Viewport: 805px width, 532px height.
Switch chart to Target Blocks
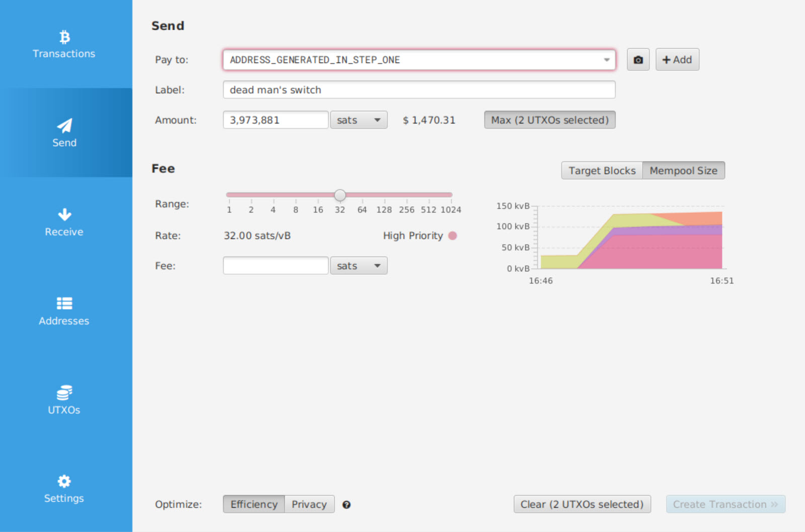pyautogui.click(x=602, y=171)
